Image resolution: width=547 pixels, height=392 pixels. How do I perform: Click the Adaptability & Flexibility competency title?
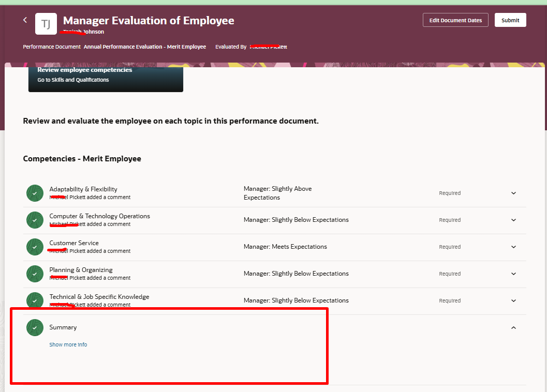tap(83, 189)
